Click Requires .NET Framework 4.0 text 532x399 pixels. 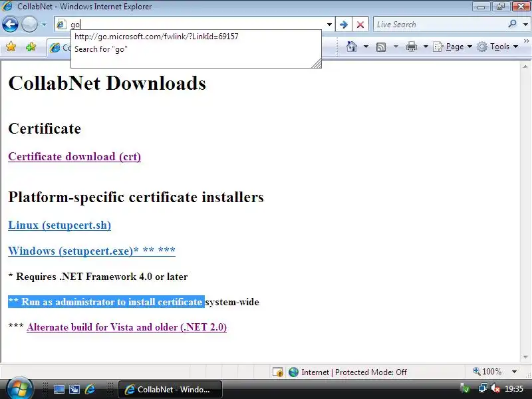pos(98,277)
